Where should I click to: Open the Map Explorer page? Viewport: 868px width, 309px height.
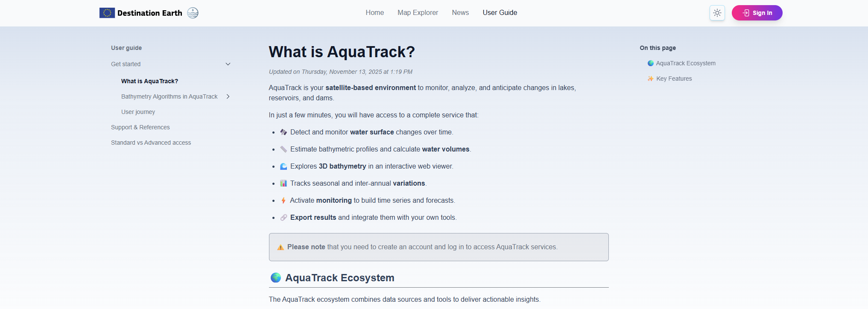pyautogui.click(x=418, y=13)
